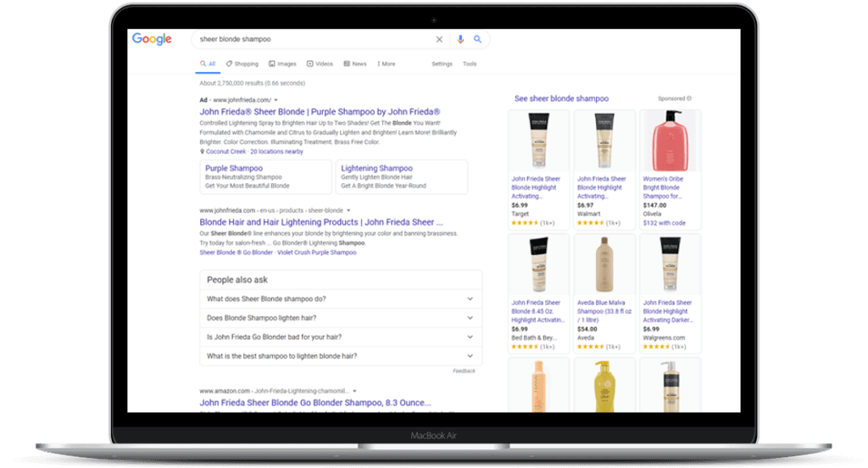Image resolution: width=868 pixels, height=468 pixels.
Task: Click John Frieda Highlight Activating Darker title
Action: [x=668, y=311]
